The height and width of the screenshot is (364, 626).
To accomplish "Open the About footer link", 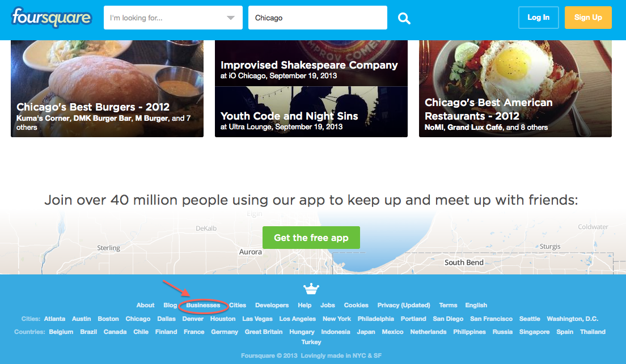I will click(x=145, y=306).
